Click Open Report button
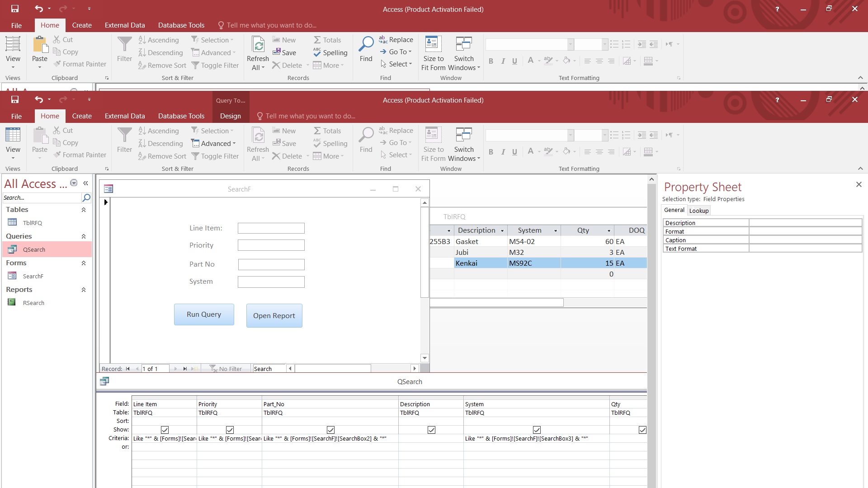Viewport: 868px width, 488px height. pos(274,315)
